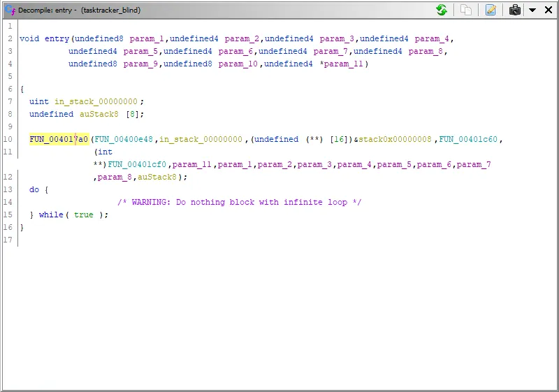The height and width of the screenshot is (392, 559).
Task: Close the Decompile panel
Action: (547, 10)
